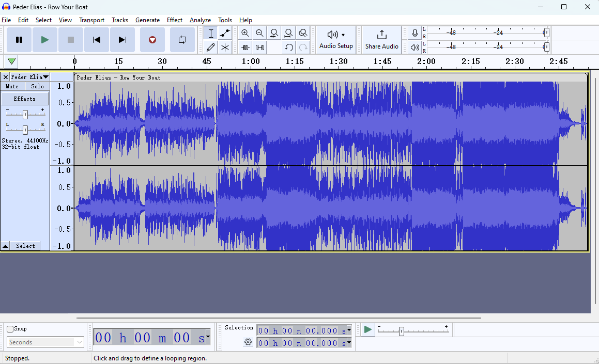Start playback with the green Play button

44,40
